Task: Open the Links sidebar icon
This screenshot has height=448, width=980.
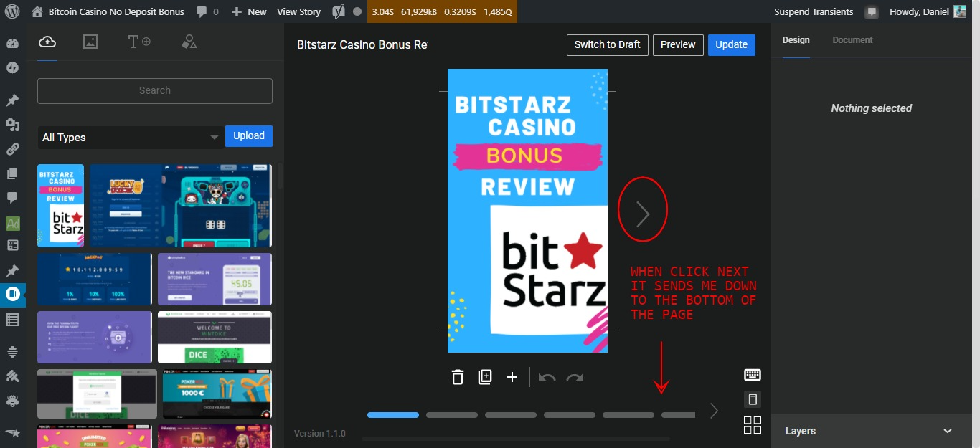Action: (12, 149)
